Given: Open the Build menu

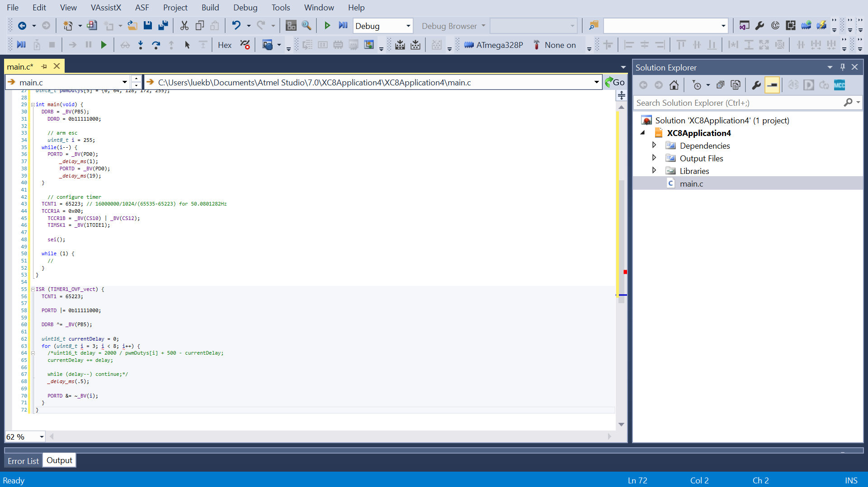Looking at the screenshot, I should pyautogui.click(x=210, y=8).
